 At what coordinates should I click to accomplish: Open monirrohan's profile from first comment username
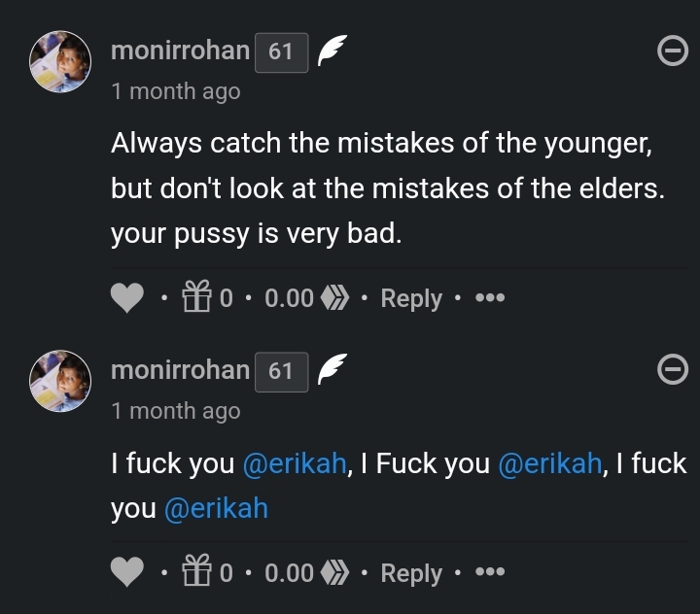coord(180,51)
